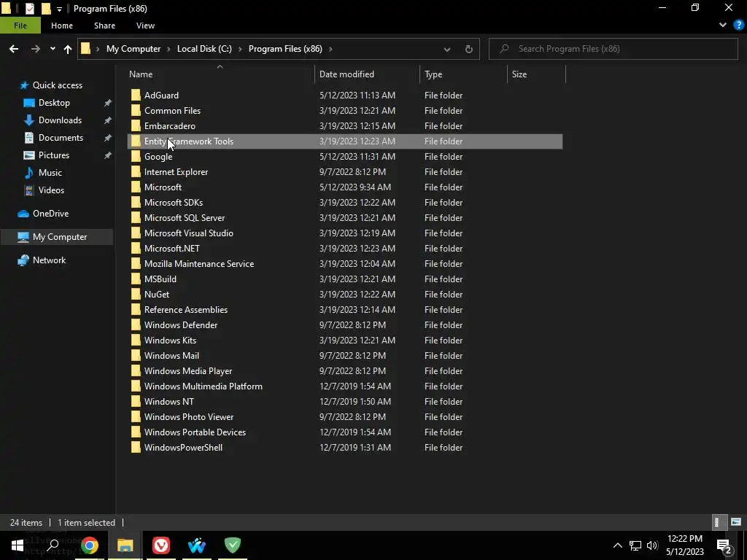The image size is (747, 560).
Task: Open recent locations dropdown arrow
Action: pos(53,49)
